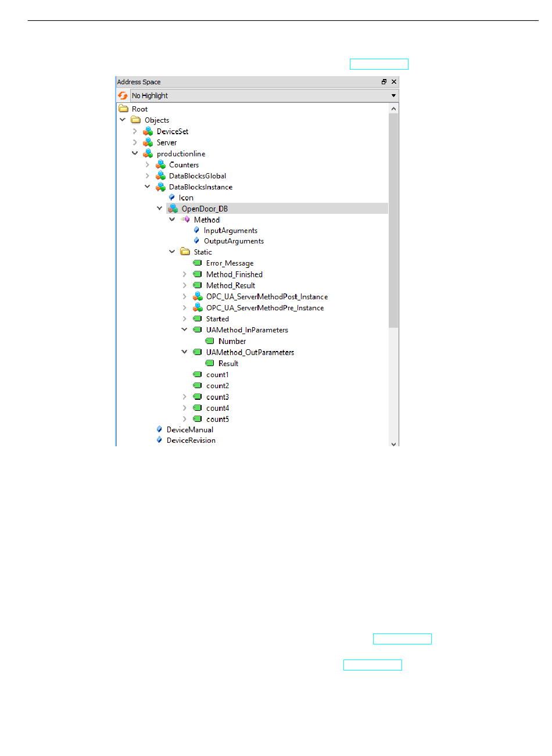The image size is (552, 756).
Task: Expand the Server node
Action: 135,142
